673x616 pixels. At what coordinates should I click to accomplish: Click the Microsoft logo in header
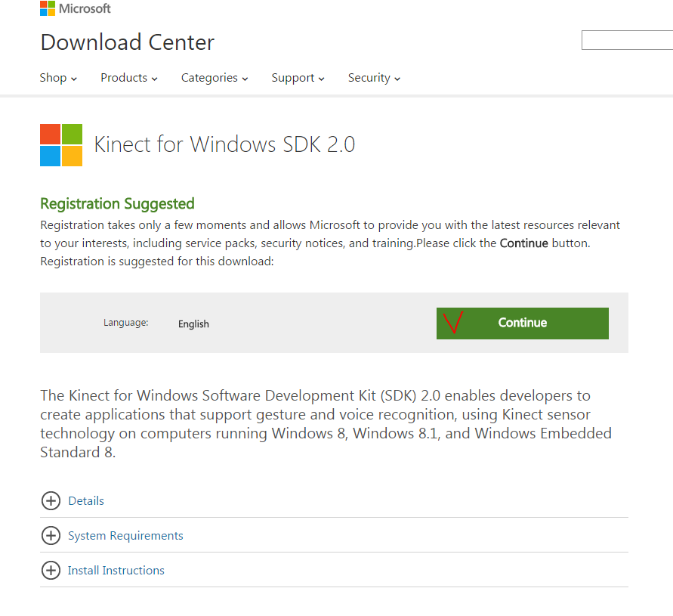(x=75, y=8)
